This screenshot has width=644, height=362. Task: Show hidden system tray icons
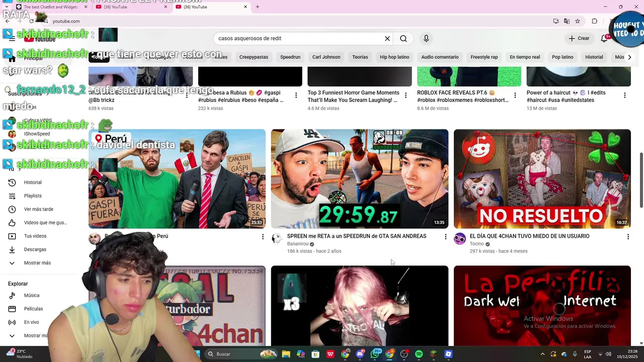pos(542,354)
